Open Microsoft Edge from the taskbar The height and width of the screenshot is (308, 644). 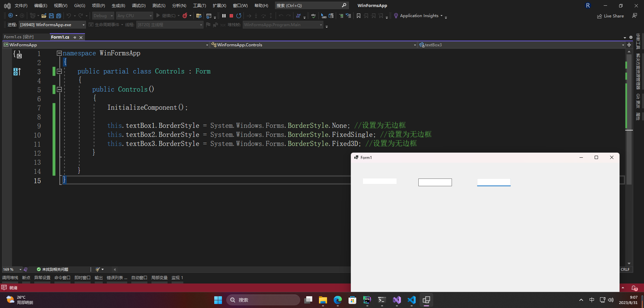point(338,300)
